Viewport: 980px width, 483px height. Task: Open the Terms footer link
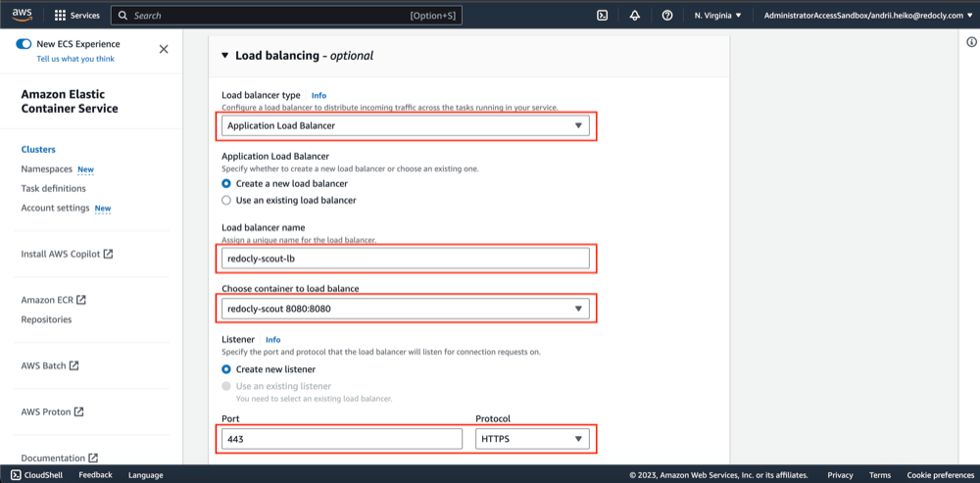[880, 475]
